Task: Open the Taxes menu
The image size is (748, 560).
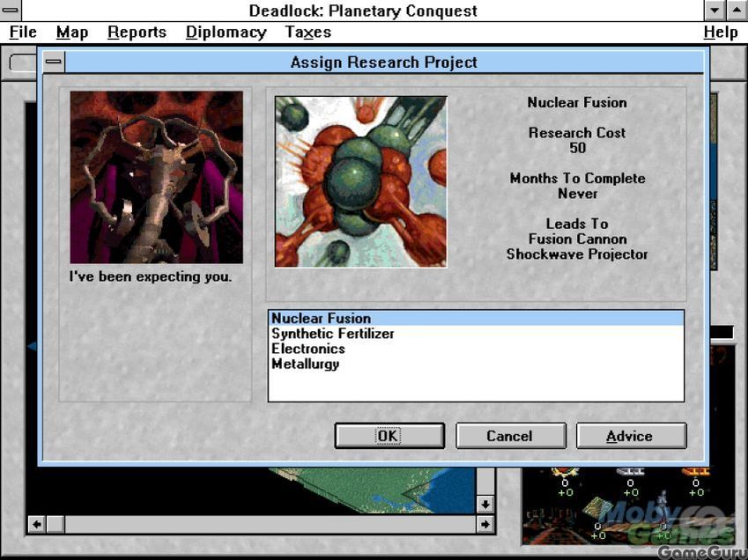Action: pos(307,32)
